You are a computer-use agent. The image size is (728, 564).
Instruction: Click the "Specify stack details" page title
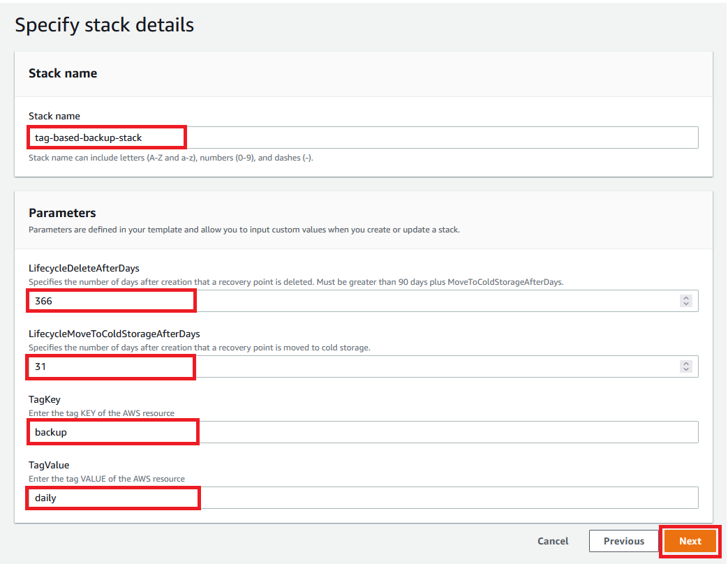(105, 25)
